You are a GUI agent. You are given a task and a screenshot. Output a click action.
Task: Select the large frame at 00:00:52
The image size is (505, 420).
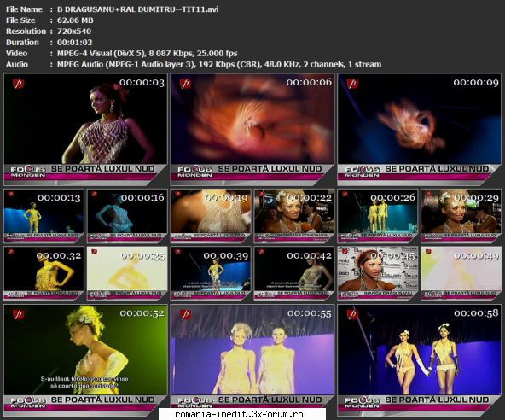click(x=85, y=360)
